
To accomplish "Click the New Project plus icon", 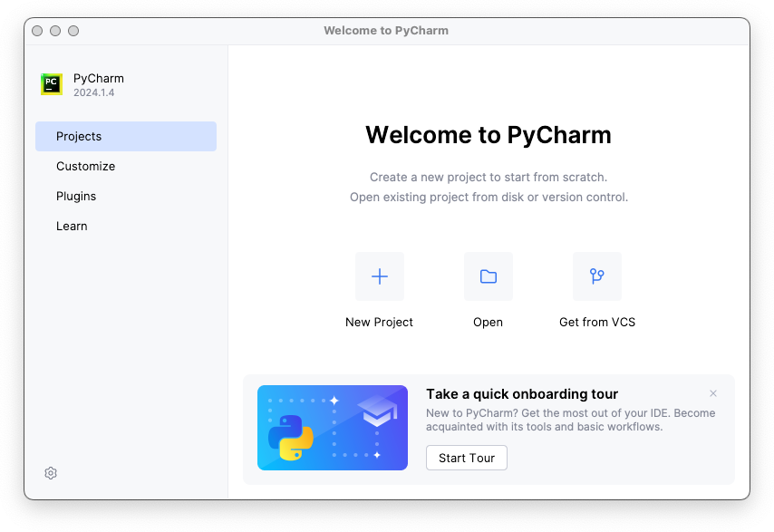I will [380, 276].
